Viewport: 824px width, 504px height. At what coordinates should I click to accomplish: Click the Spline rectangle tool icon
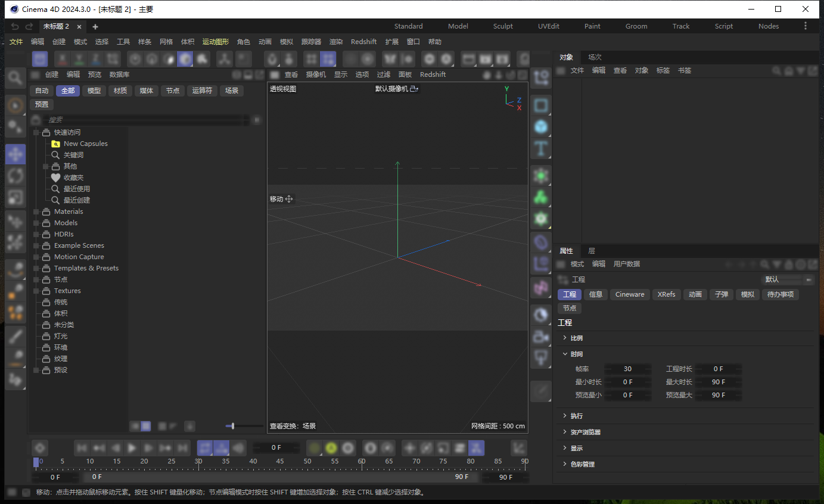click(x=541, y=105)
